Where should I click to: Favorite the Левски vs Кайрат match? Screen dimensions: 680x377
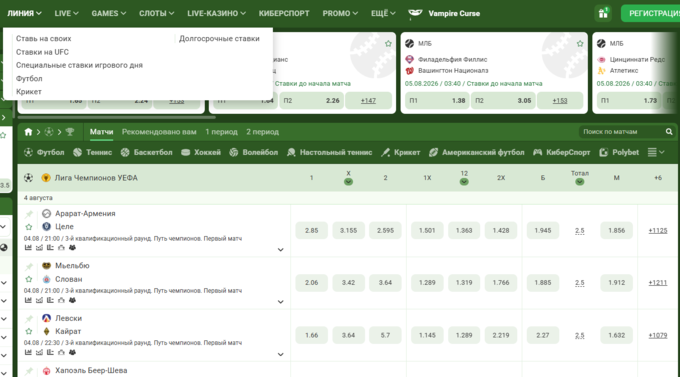(x=29, y=331)
